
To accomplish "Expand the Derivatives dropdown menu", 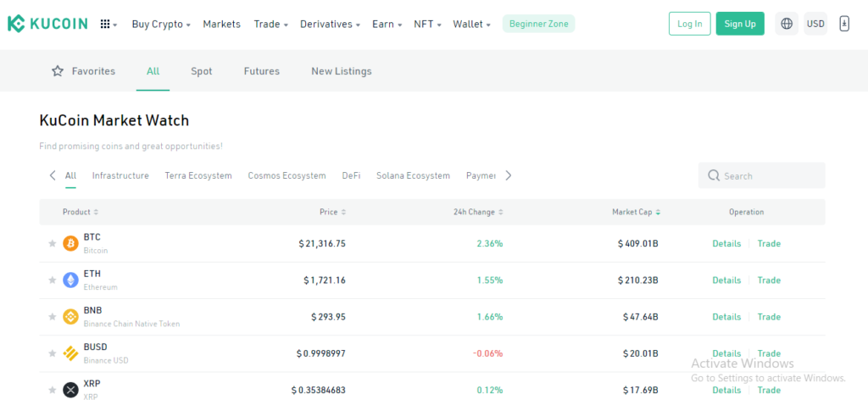I will point(330,25).
